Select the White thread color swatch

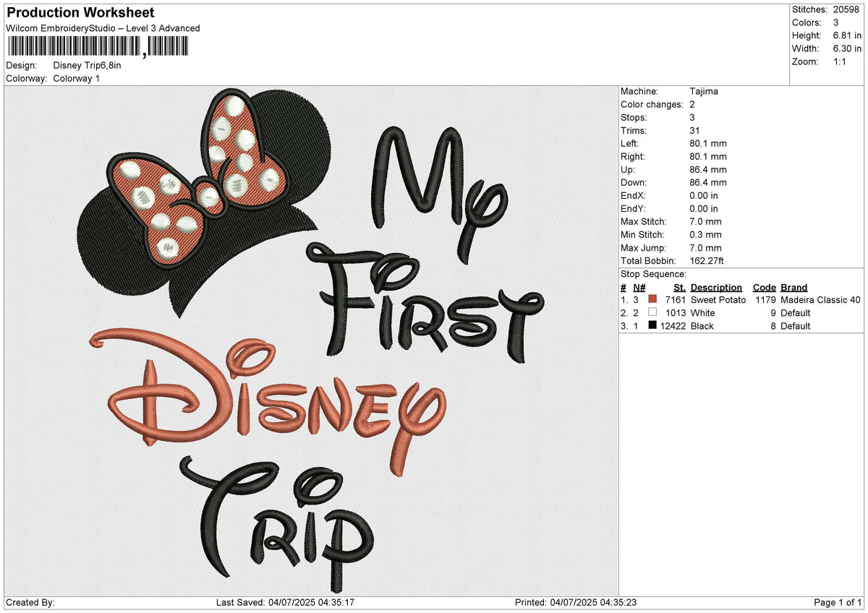pyautogui.click(x=652, y=312)
